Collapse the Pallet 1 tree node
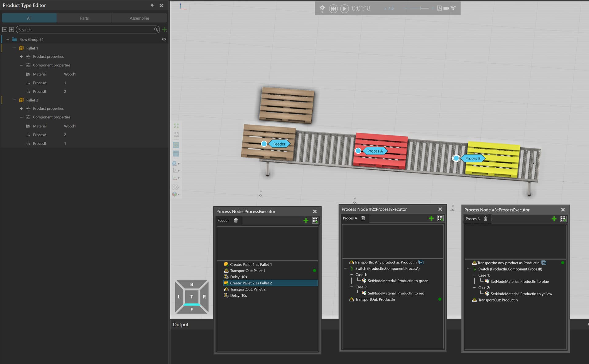589x364 pixels. coord(14,48)
